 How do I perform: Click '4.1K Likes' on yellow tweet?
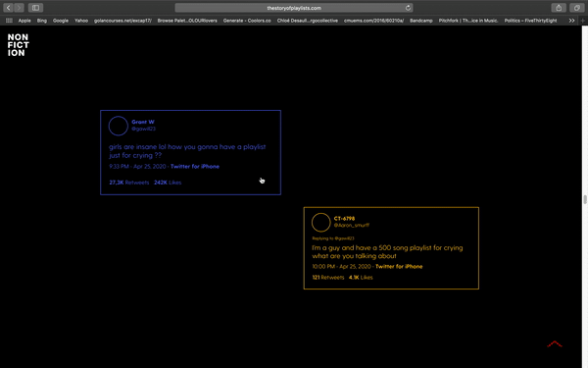point(361,278)
